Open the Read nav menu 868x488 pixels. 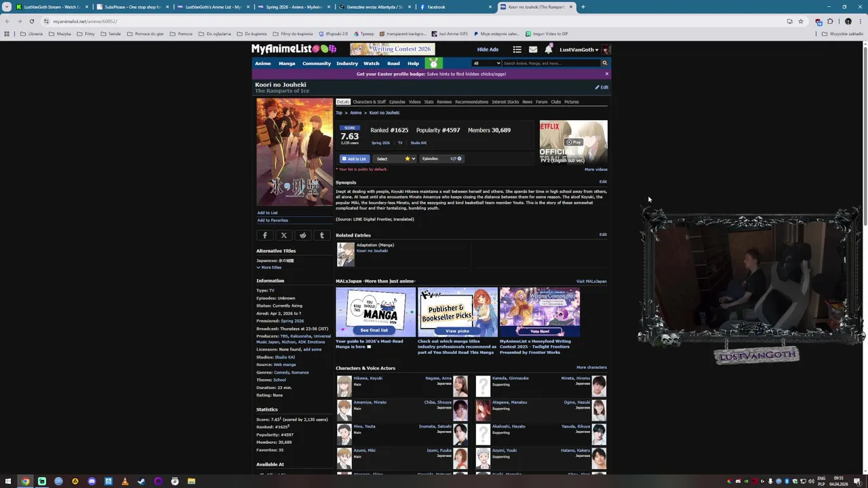coord(393,63)
